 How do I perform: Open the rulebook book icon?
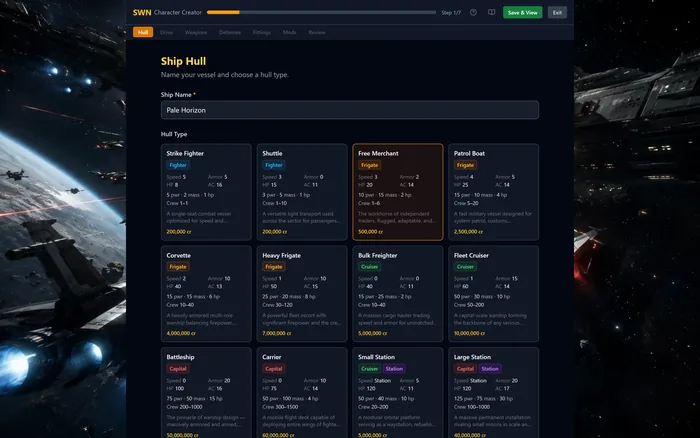click(x=492, y=13)
